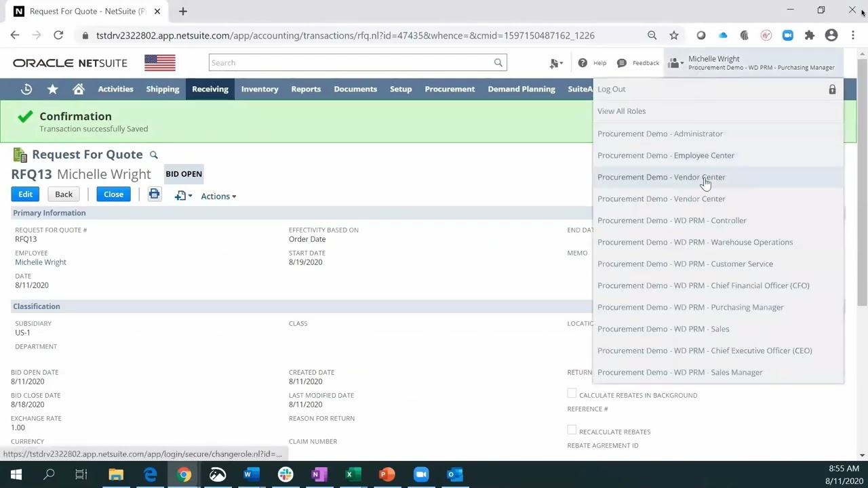Open the Chrome profile avatar
868x488 pixels.
pos(831,35)
